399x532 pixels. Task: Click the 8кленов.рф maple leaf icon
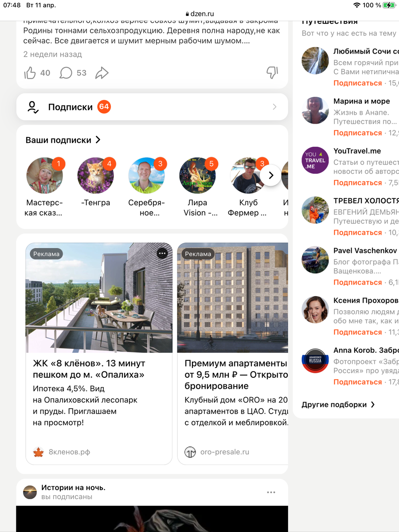coord(39,452)
